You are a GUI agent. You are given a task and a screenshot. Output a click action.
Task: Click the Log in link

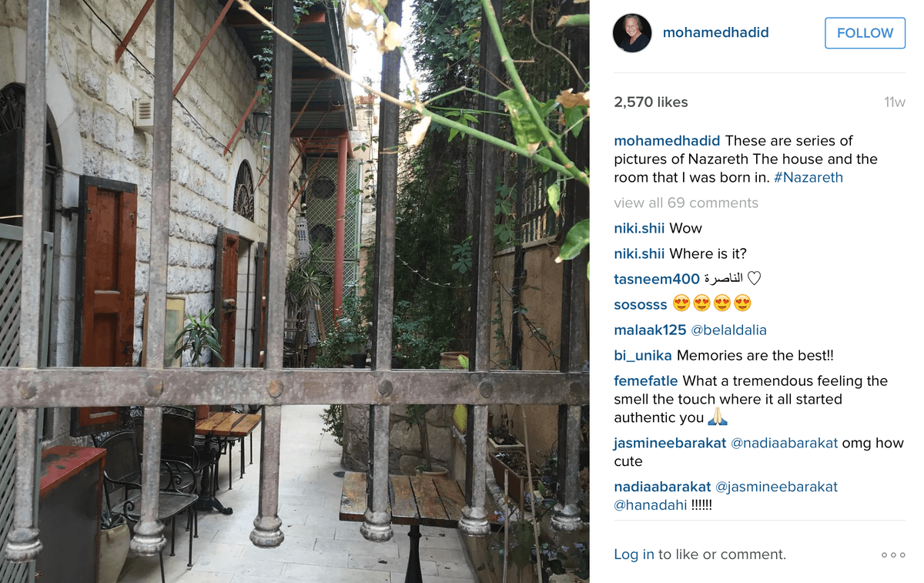(634, 555)
